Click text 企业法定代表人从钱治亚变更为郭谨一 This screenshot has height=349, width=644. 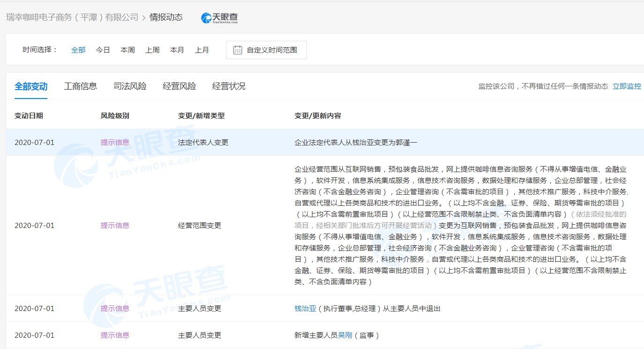click(x=356, y=142)
